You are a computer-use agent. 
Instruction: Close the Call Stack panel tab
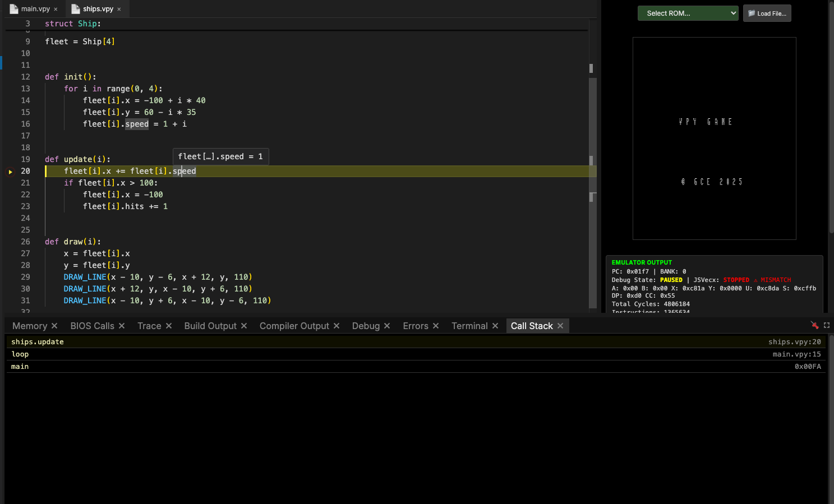click(560, 326)
